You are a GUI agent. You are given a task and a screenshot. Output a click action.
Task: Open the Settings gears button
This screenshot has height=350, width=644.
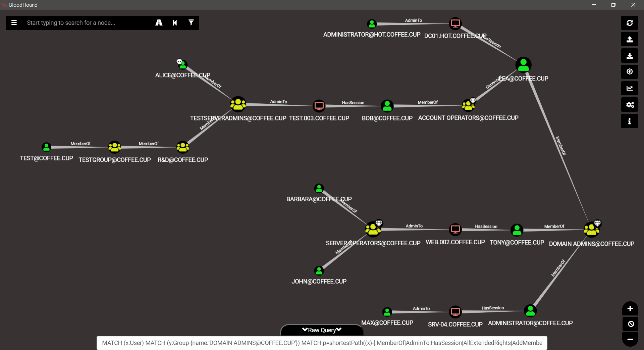tap(630, 105)
